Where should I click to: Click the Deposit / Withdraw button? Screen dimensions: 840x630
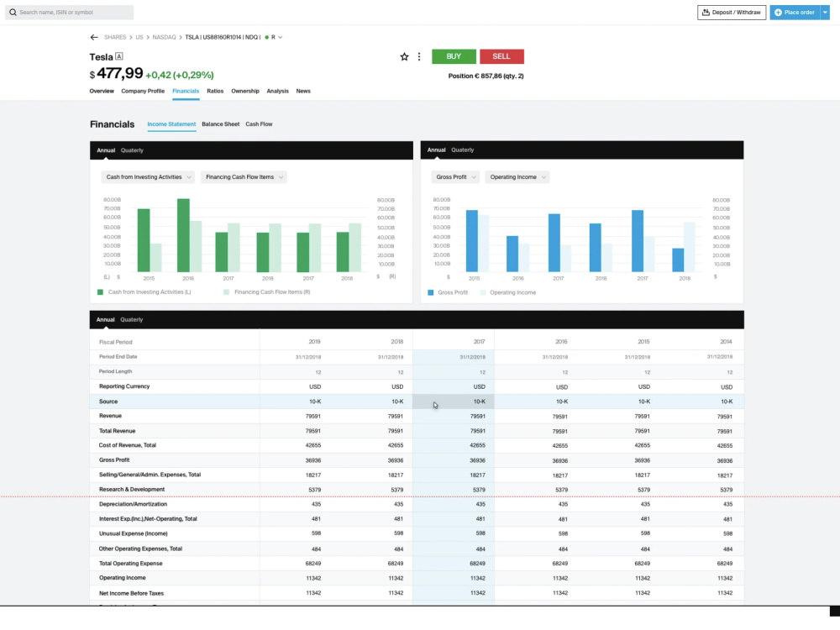coord(732,13)
